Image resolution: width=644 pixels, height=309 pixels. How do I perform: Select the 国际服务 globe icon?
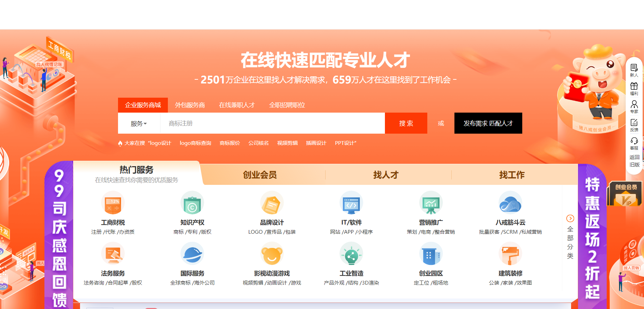[192, 254]
